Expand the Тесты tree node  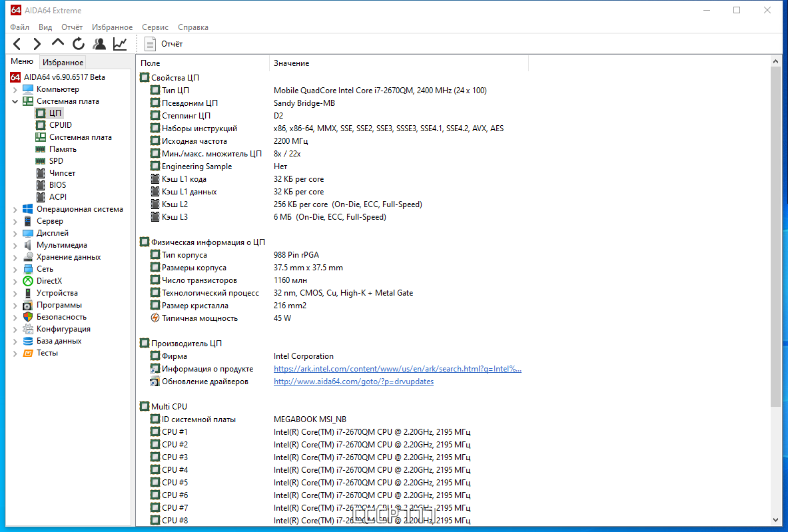[15, 353]
